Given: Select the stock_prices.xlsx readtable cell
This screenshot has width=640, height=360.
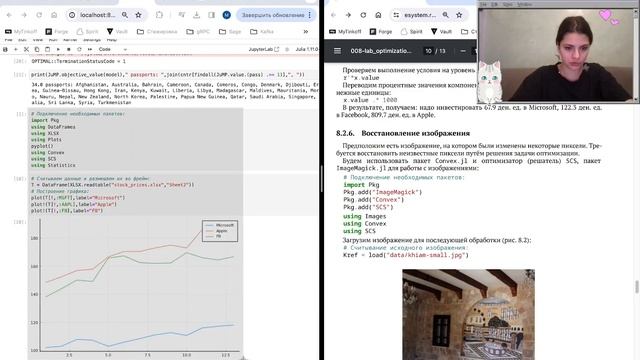Looking at the screenshot, I should (x=173, y=195).
